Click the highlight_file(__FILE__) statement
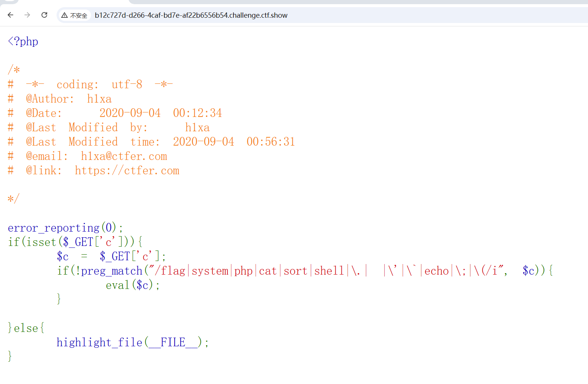588x384 pixels. [132, 343]
